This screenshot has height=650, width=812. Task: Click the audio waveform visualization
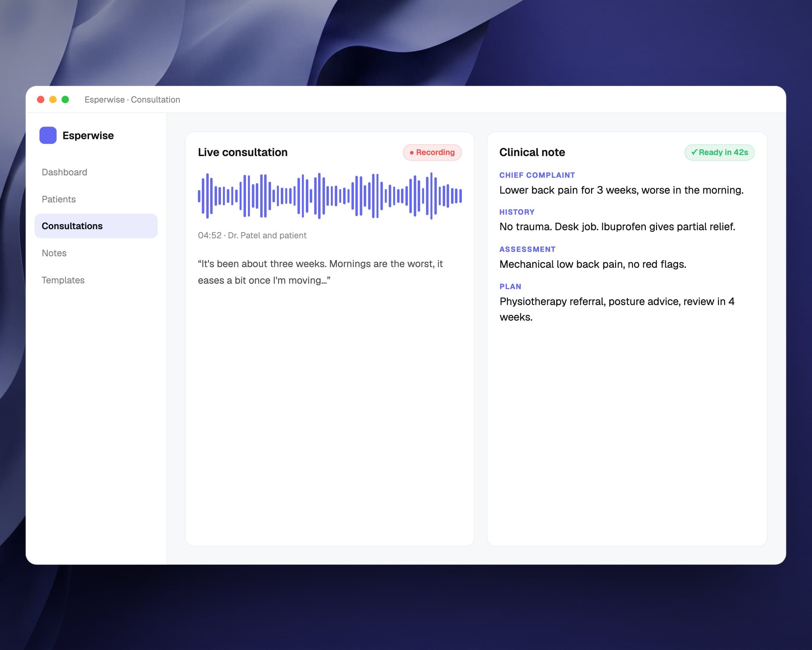click(330, 196)
